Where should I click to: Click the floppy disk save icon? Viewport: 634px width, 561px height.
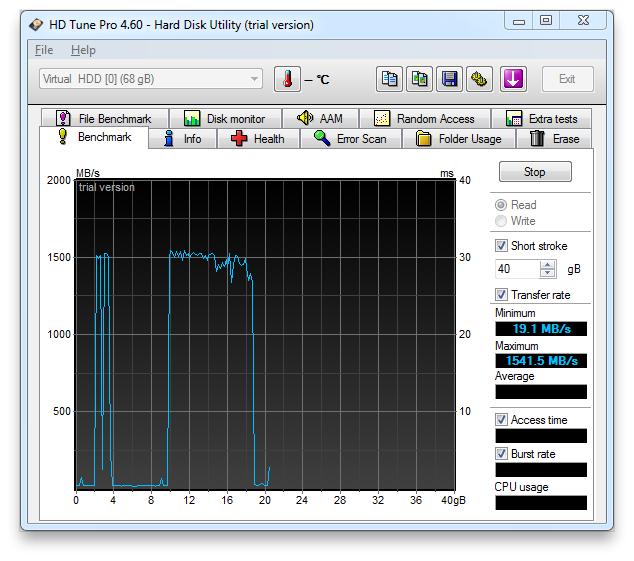449,79
